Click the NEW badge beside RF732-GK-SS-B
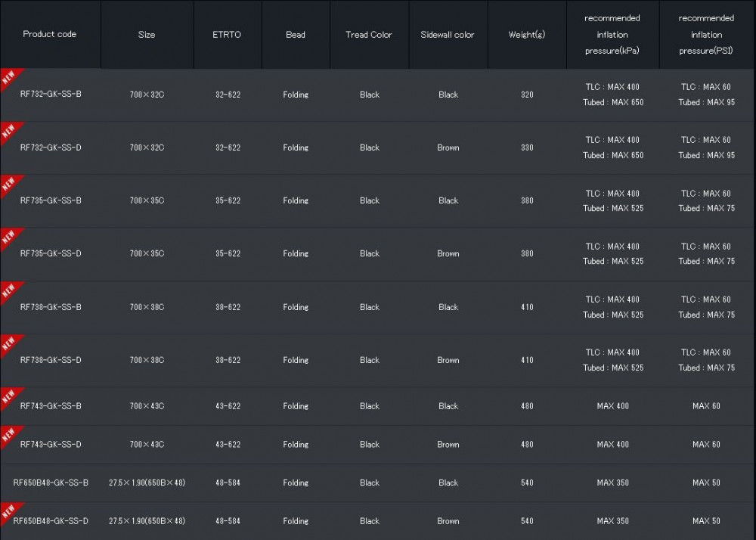756x540 pixels. (8, 77)
